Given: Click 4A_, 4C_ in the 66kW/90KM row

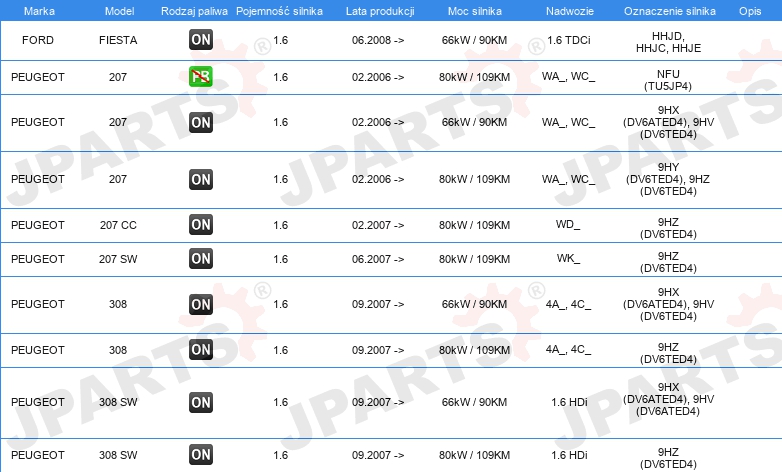Looking at the screenshot, I should (x=568, y=304).
